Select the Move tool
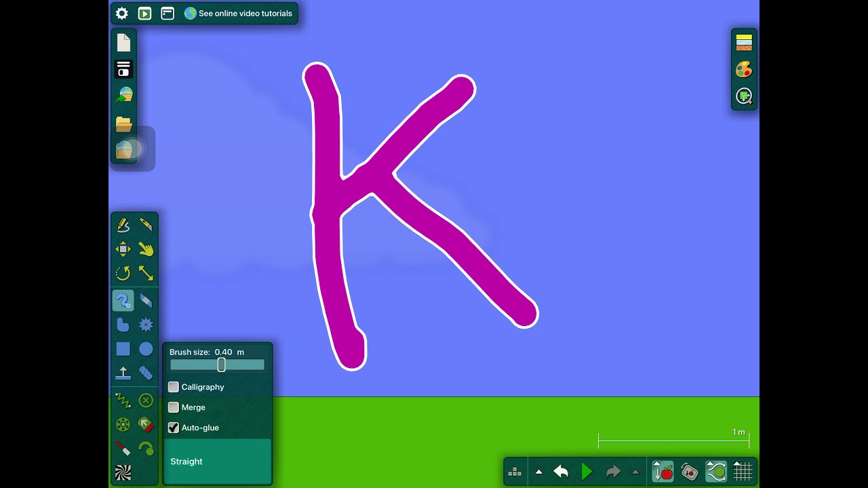 pos(123,249)
